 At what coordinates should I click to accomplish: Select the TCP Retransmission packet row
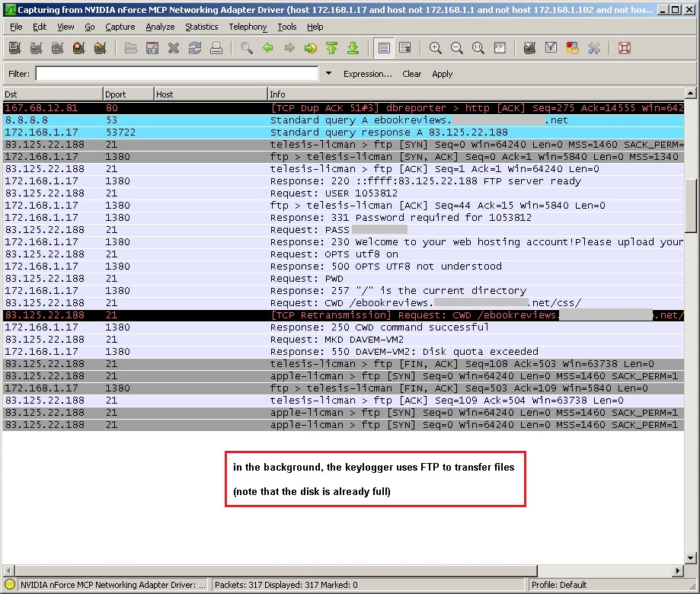[343, 315]
